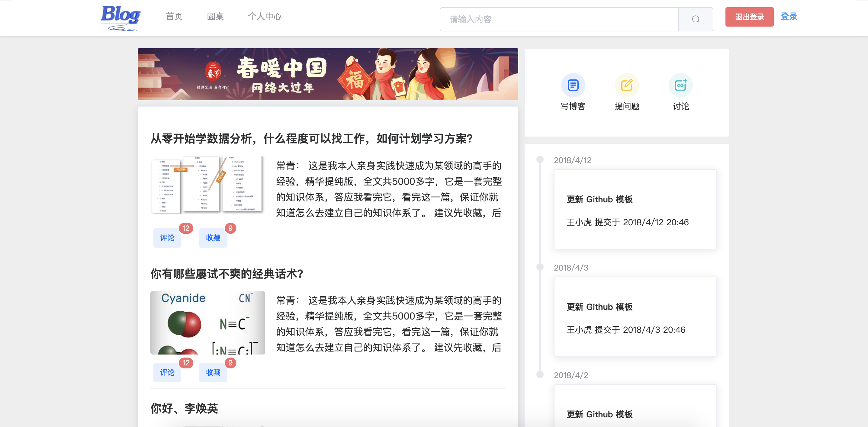Click the 春暖中国 banner image
Image resolution: width=868 pixels, height=427 pixels.
coord(327,74)
